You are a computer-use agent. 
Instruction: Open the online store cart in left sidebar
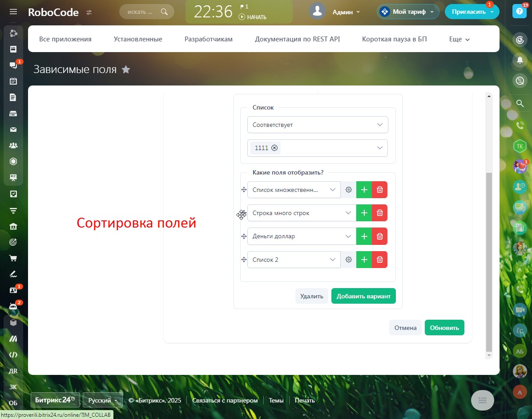[13, 258]
